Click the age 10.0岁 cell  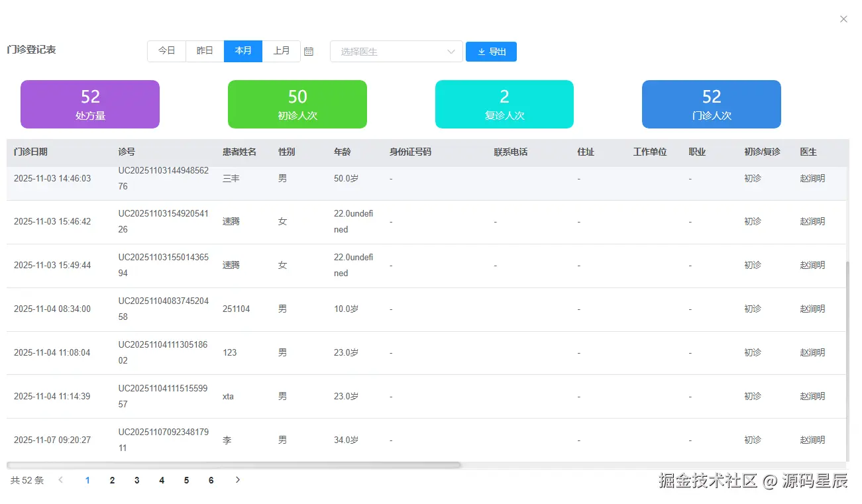click(x=346, y=309)
